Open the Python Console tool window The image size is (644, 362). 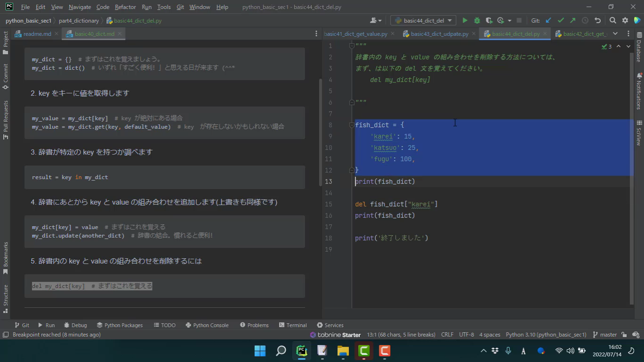tap(207, 325)
